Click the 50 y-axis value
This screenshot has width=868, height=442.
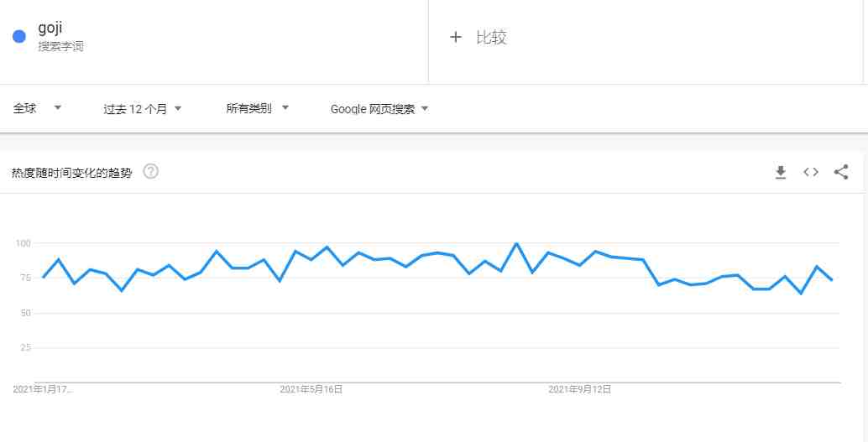coord(25,313)
